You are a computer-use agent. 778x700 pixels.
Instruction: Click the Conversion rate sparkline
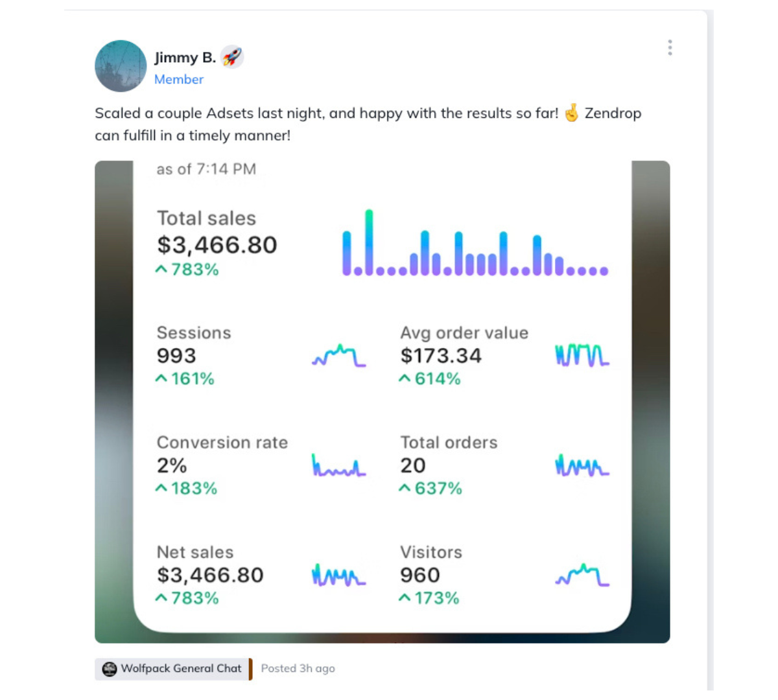pyautogui.click(x=339, y=465)
